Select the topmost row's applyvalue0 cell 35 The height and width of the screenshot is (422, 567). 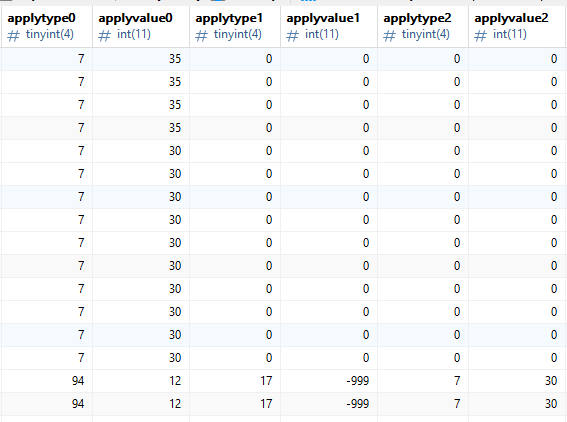(x=141, y=59)
